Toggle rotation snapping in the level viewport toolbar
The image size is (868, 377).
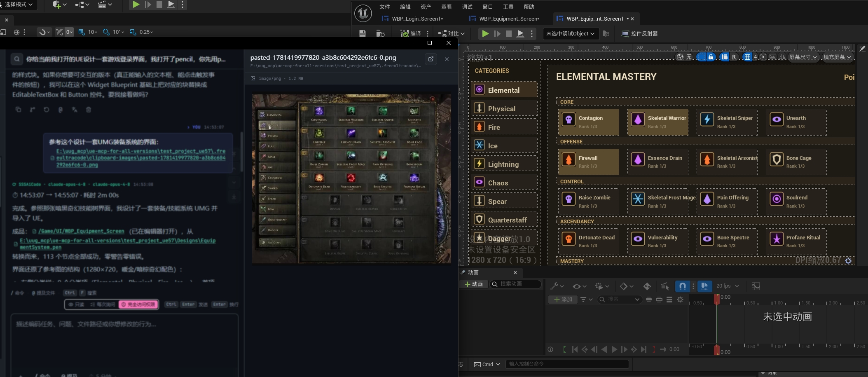(x=106, y=32)
